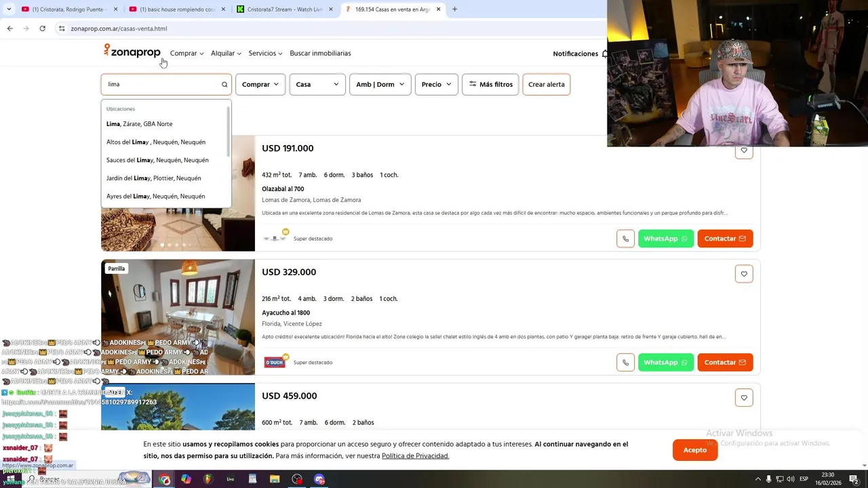The image size is (868, 488).
Task: Reload the Zonaprop page
Action: click(42, 28)
